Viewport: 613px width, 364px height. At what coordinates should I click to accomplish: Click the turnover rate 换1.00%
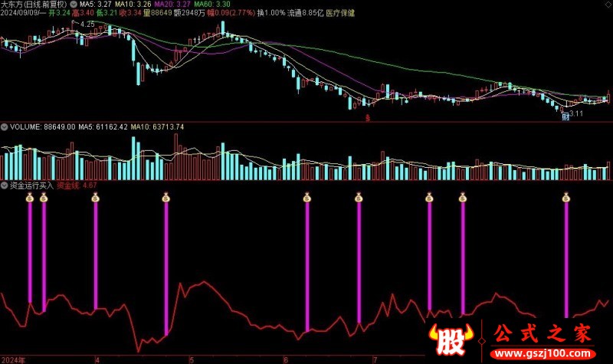click(271, 13)
